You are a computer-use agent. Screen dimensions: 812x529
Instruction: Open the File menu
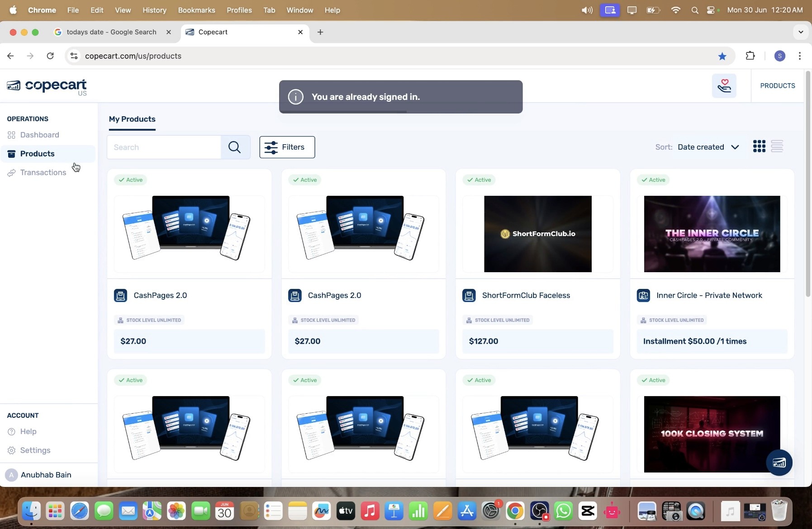pos(73,10)
